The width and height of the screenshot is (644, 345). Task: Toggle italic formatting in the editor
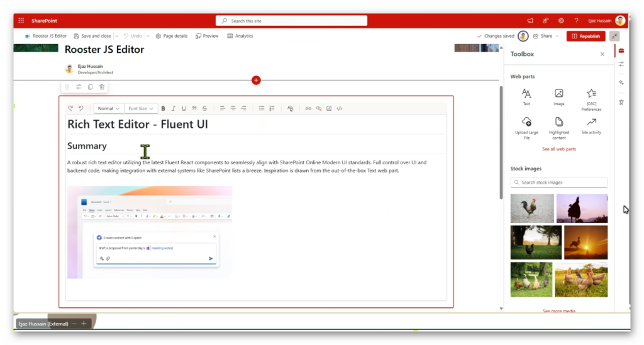pos(174,108)
